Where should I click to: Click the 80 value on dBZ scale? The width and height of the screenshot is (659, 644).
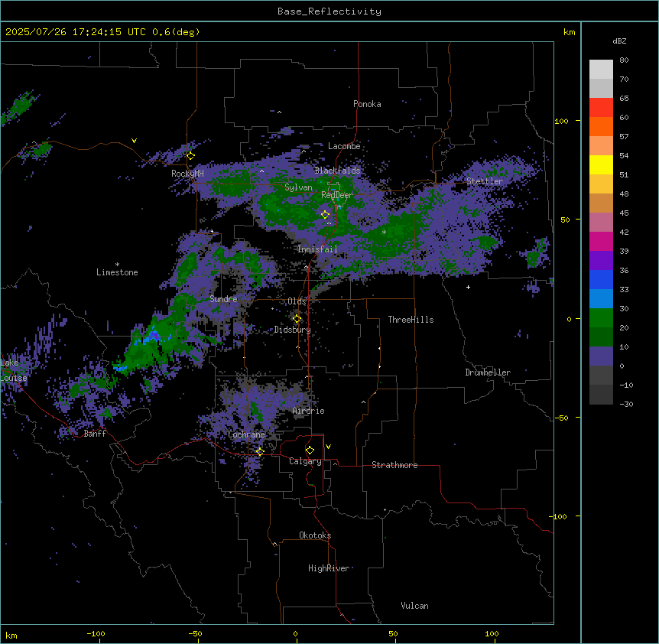tap(624, 60)
